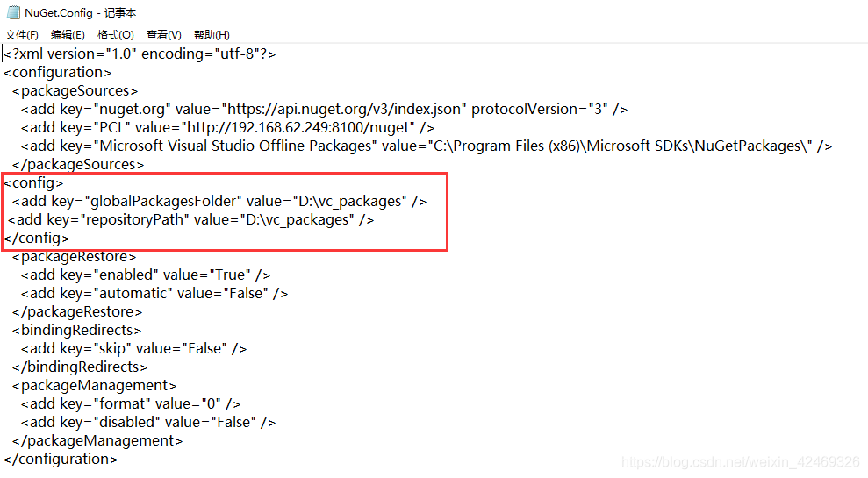The height and width of the screenshot is (478, 868).
Task: Click the closing </packageRestore> tag
Action: pos(77,312)
